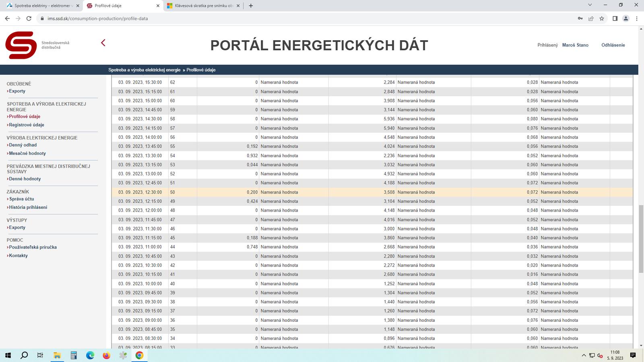Switch to the Spotreba elektriny tab

(x=40, y=6)
